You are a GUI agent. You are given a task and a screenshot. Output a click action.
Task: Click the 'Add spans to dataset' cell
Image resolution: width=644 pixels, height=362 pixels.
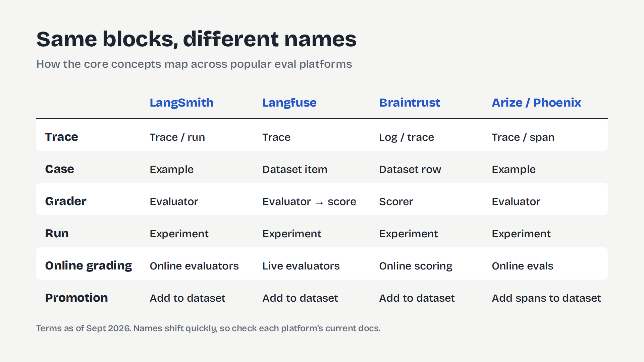pyautogui.click(x=546, y=298)
